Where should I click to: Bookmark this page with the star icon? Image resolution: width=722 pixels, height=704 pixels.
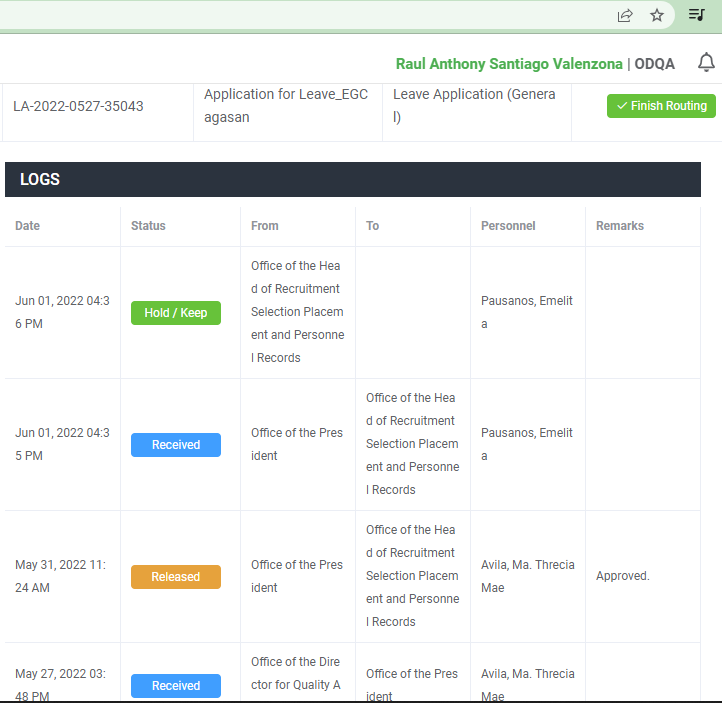(x=657, y=15)
